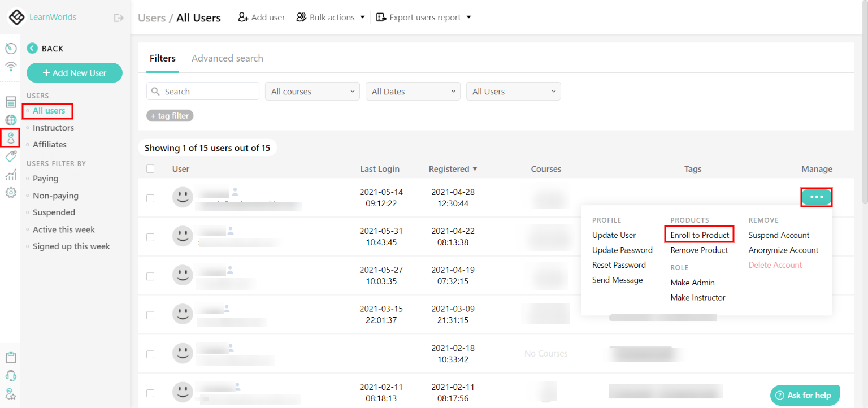This screenshot has width=868, height=408.
Task: Select the globe site icon in sidebar
Action: (10, 120)
